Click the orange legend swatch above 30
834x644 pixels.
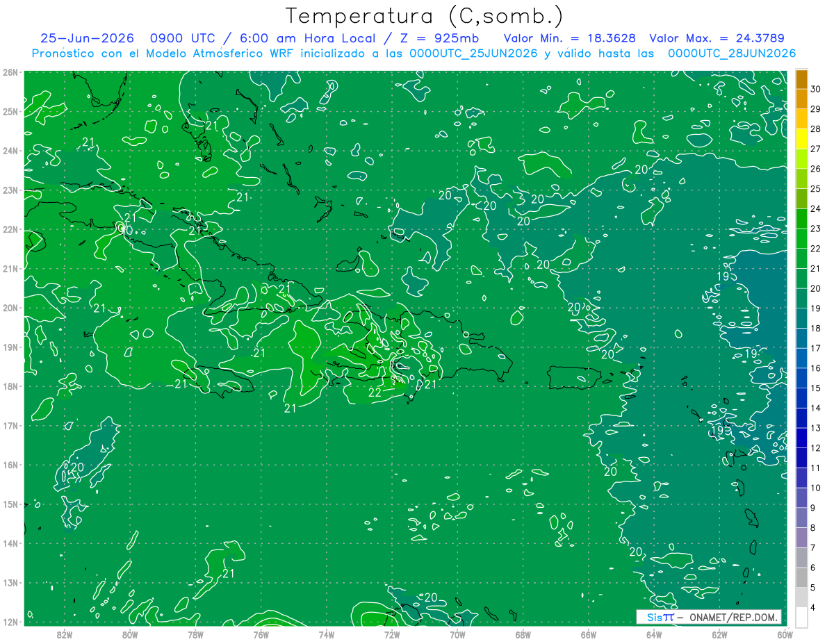click(x=801, y=80)
